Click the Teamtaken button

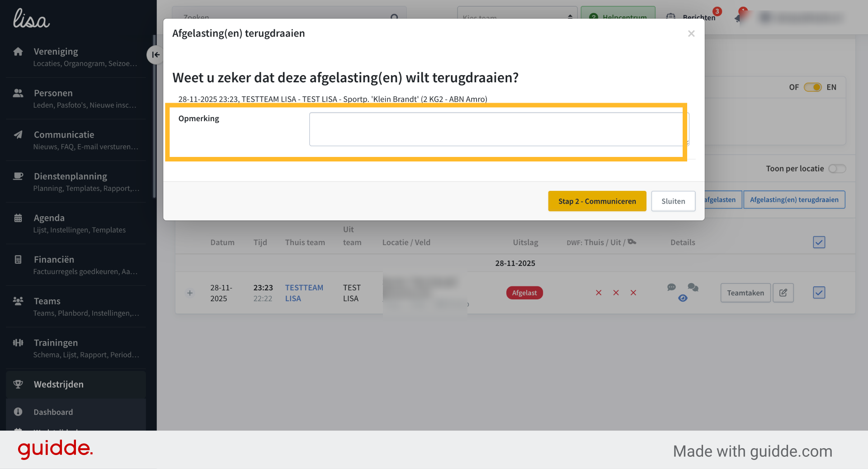(x=745, y=293)
